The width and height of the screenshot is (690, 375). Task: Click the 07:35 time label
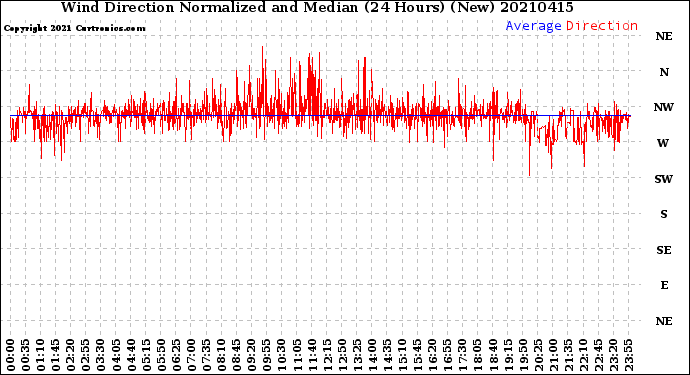[x=206, y=355]
